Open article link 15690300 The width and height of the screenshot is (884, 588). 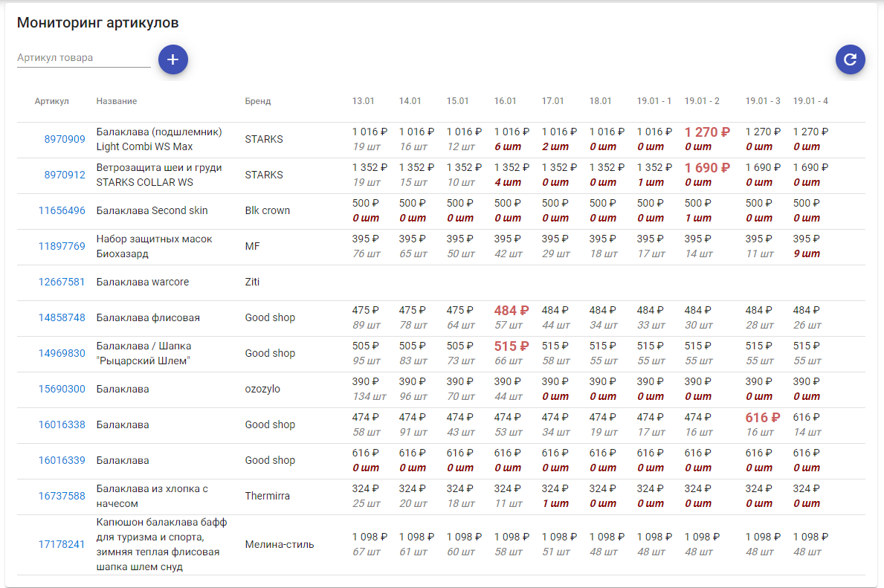click(62, 389)
